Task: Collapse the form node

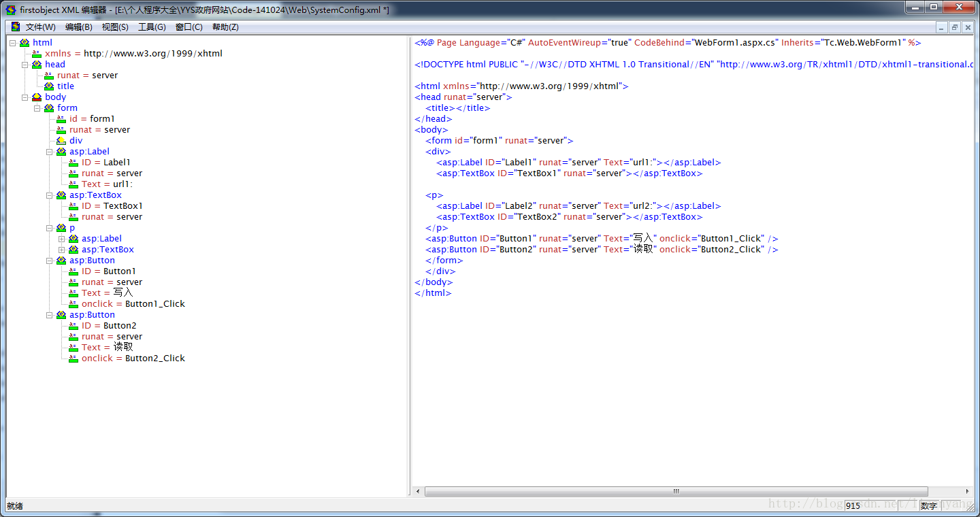Action: pos(37,108)
